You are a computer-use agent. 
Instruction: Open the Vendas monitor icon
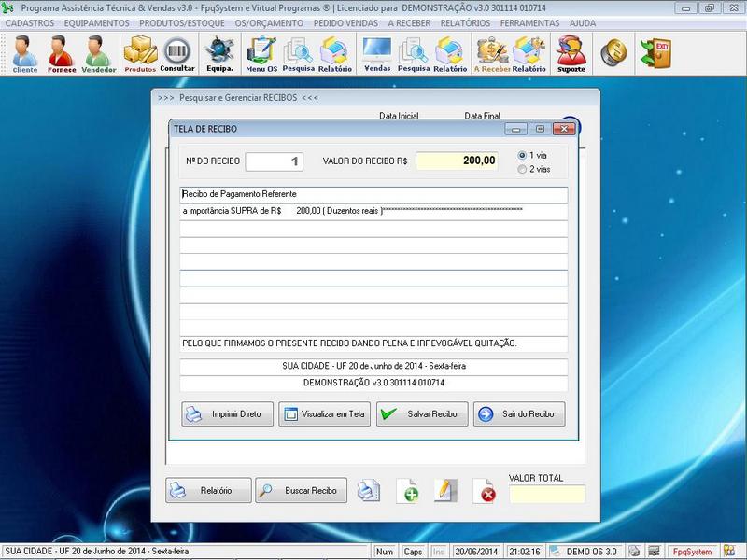click(x=377, y=54)
